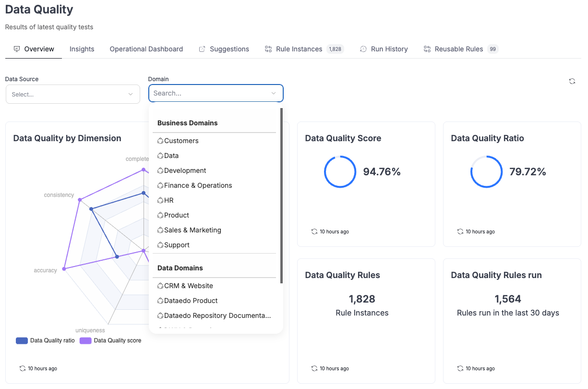Click the 79.72% Data Quality Ratio ring
This screenshot has height=389, width=588.
click(486, 171)
